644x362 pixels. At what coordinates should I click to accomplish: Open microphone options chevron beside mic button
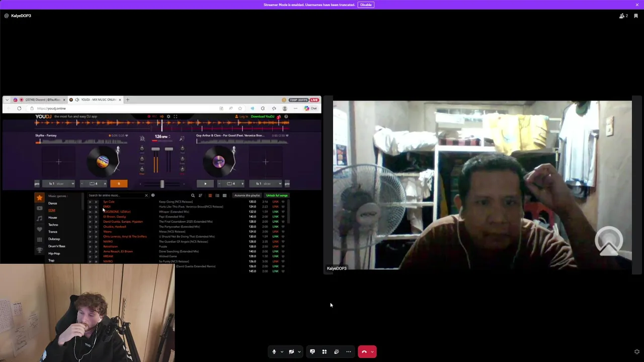282,352
